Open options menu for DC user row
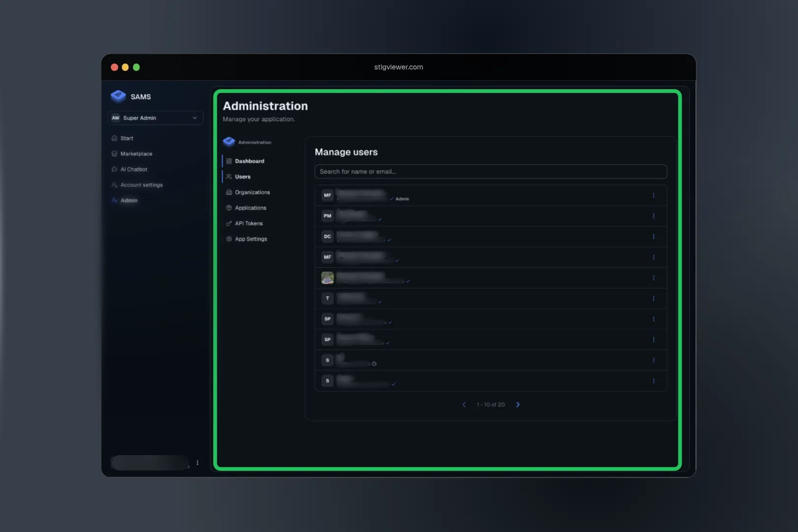Viewport: 798px width, 532px height. click(x=654, y=237)
